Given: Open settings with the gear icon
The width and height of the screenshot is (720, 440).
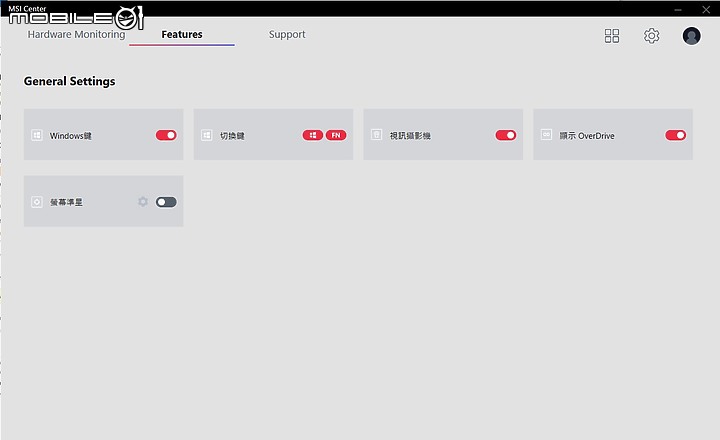Looking at the screenshot, I should (652, 36).
